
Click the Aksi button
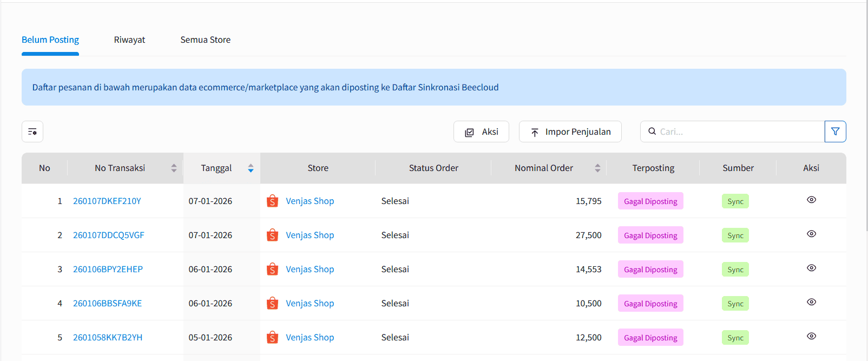(x=481, y=132)
